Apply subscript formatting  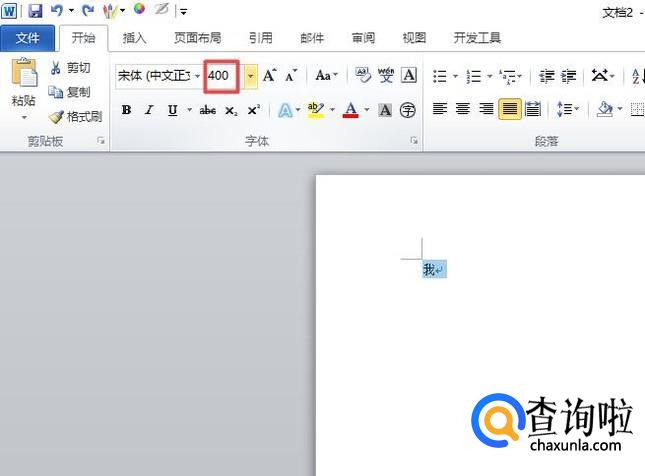click(x=231, y=110)
